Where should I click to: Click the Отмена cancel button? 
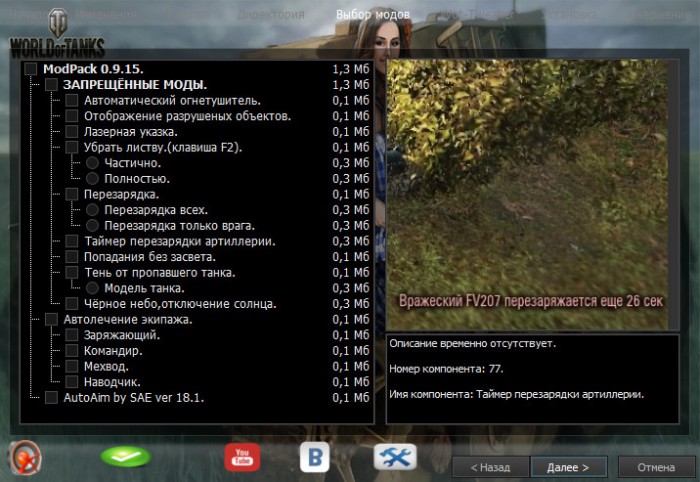click(656, 467)
